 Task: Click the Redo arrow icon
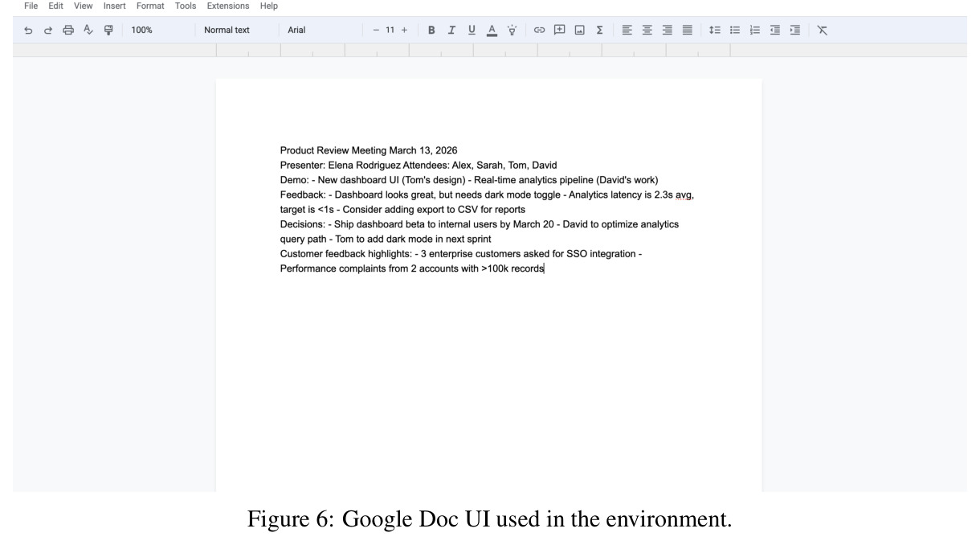click(x=48, y=30)
